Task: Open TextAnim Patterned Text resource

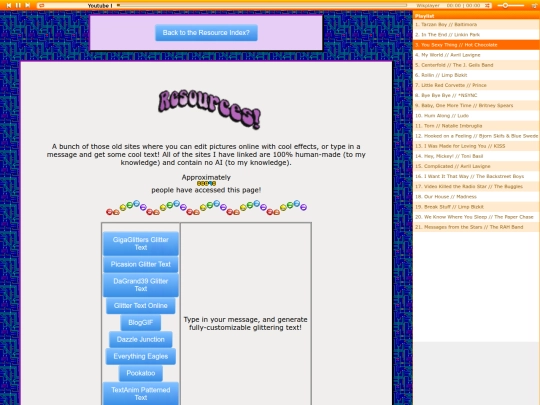Action: 141,394
